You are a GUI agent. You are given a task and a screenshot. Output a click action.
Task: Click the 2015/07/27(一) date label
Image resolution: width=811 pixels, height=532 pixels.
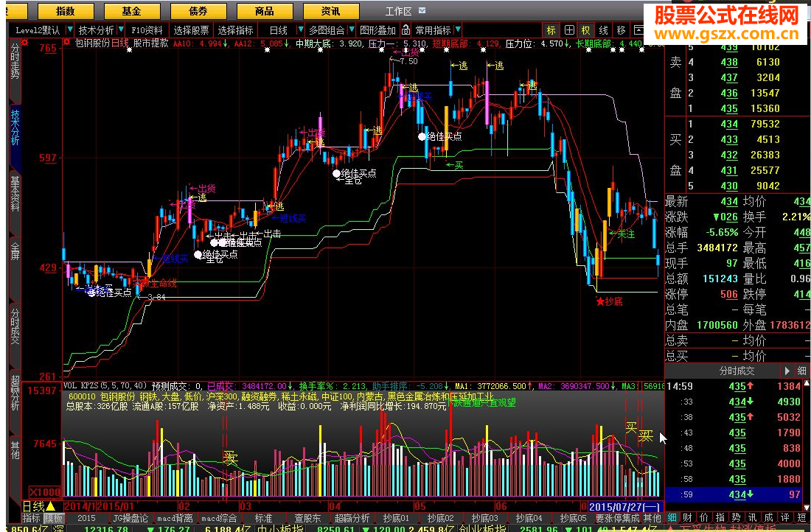coord(626,506)
